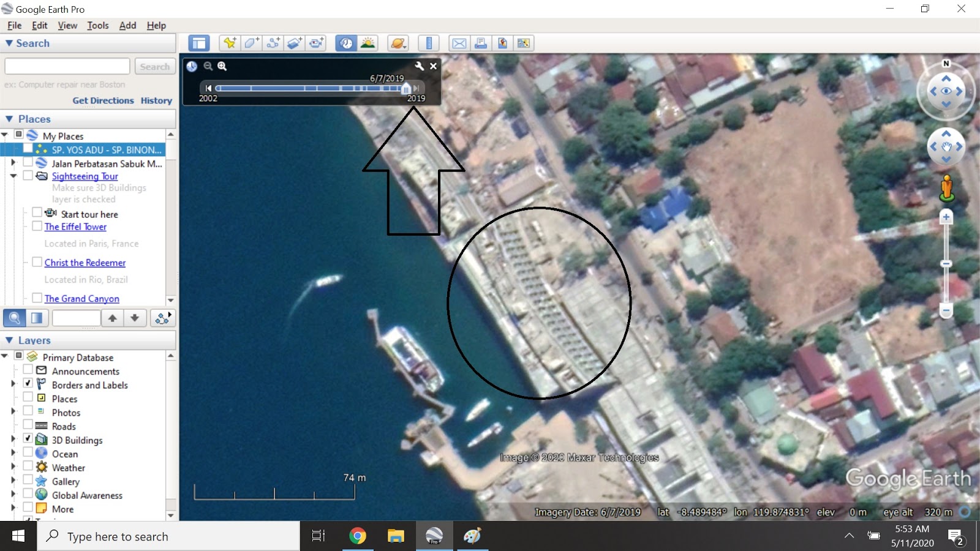Open the Add Path tool
Viewport: 980px width, 551px height.
273,43
